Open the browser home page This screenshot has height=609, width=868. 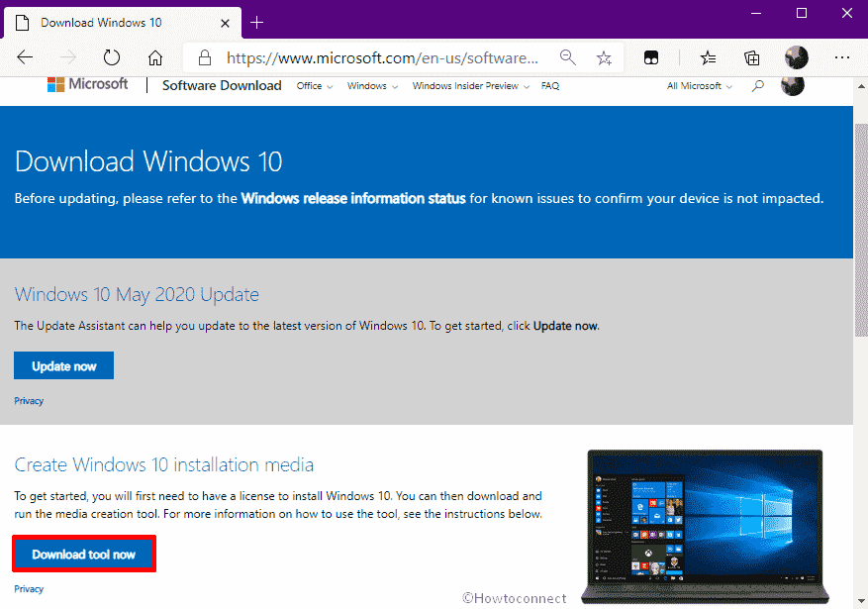155,57
